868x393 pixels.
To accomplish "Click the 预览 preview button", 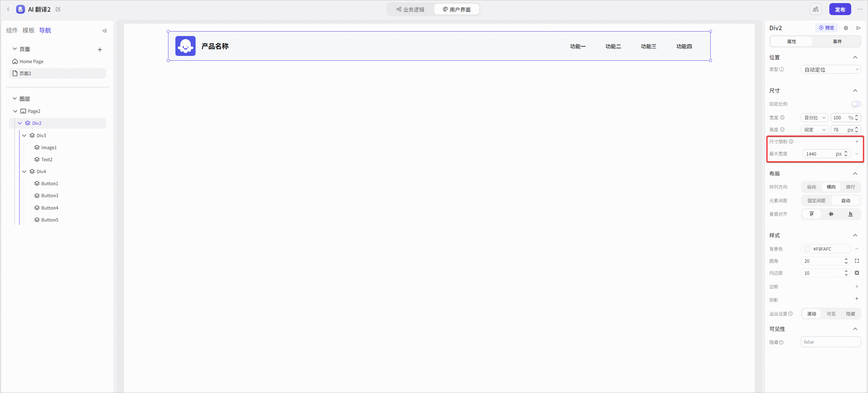I will [x=827, y=28].
